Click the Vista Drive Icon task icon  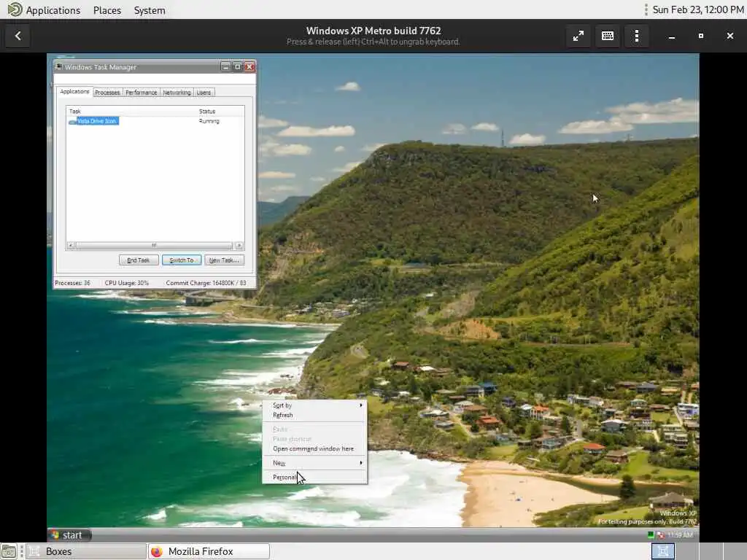72,122
